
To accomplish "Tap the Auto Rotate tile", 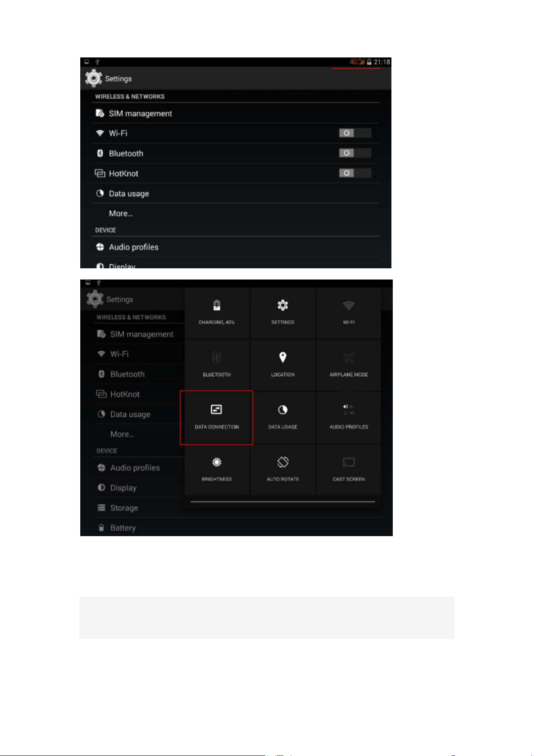I will click(282, 469).
